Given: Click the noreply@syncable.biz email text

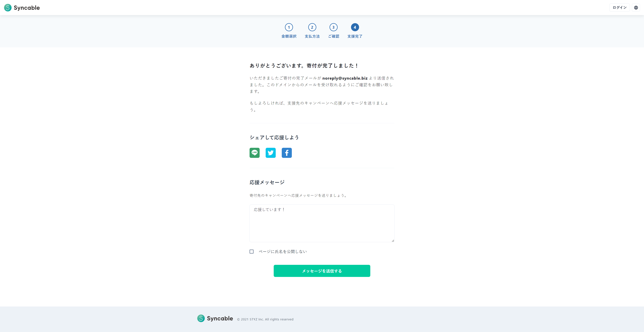Looking at the screenshot, I should coord(345,78).
